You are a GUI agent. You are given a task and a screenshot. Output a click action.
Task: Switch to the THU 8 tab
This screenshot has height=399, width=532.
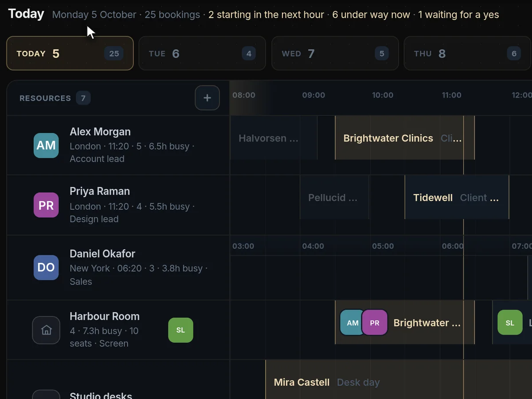(x=467, y=53)
